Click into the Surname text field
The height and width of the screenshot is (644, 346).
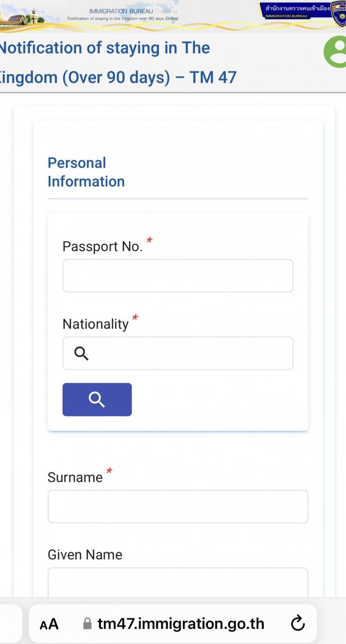pos(178,506)
